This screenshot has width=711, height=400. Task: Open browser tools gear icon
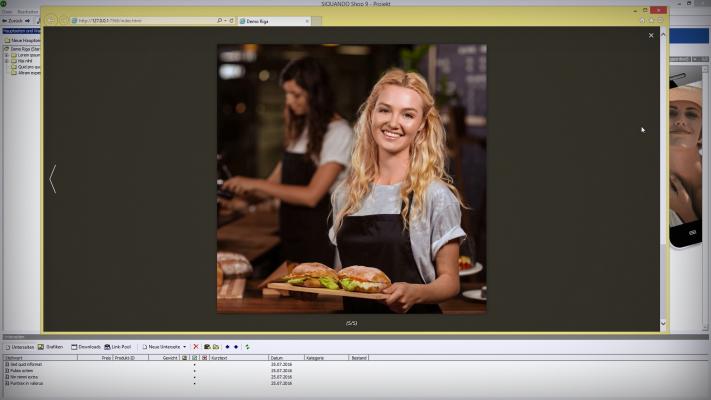661,19
